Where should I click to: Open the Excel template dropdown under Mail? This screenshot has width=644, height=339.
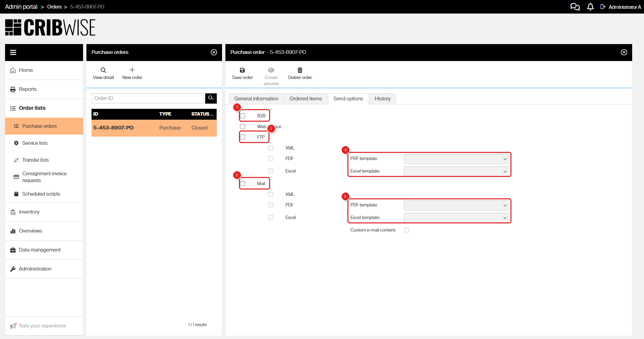(456, 218)
